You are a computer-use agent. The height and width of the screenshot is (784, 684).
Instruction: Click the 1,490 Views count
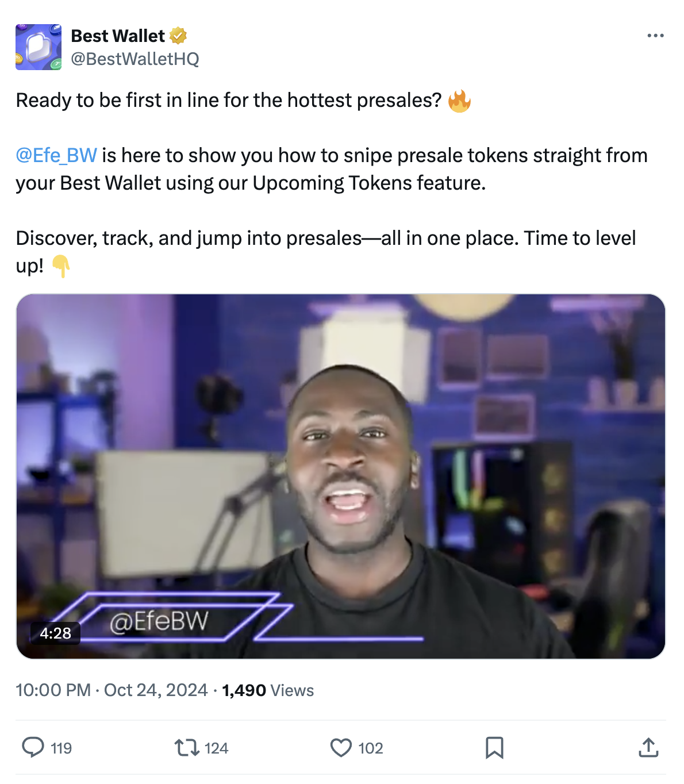(x=268, y=690)
